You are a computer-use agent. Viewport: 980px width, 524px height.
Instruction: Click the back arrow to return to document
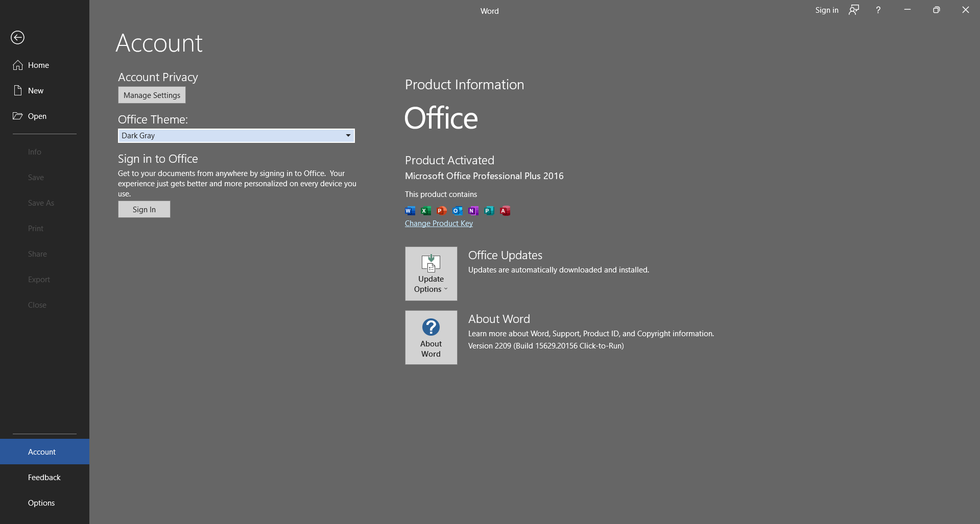tap(17, 37)
